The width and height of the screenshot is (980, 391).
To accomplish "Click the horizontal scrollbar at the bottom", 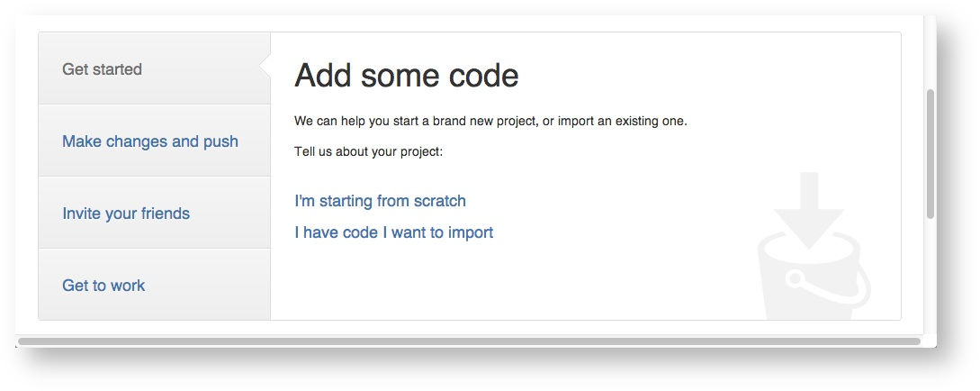I will [x=468, y=341].
